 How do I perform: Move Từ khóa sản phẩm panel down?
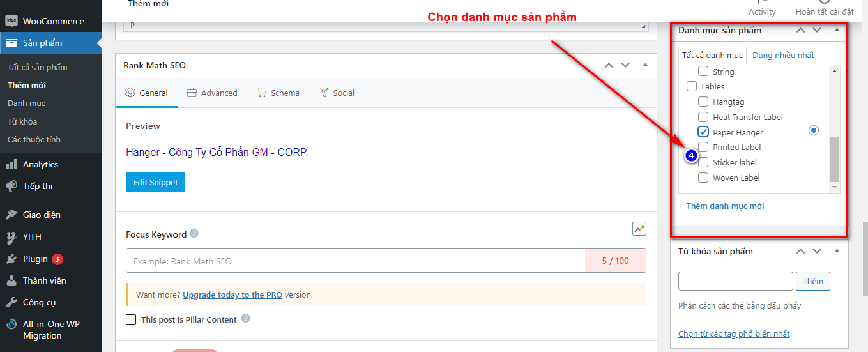point(817,251)
